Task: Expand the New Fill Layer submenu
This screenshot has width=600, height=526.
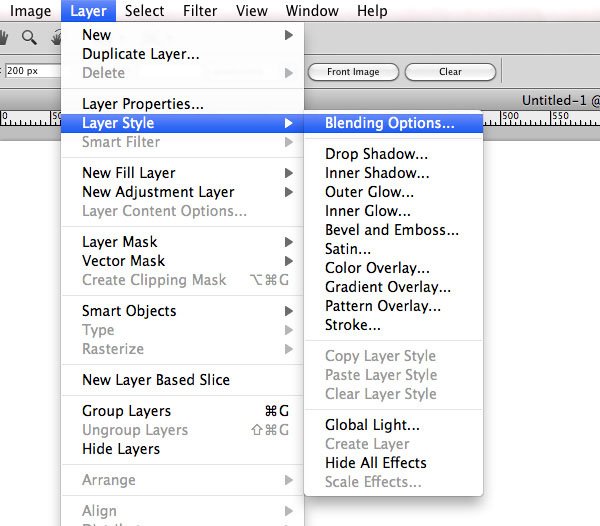Action: tap(289, 173)
